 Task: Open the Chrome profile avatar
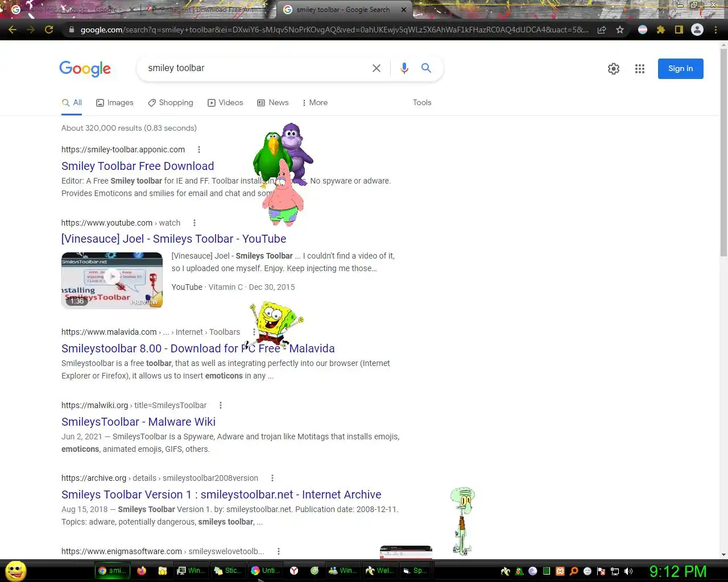click(697, 30)
